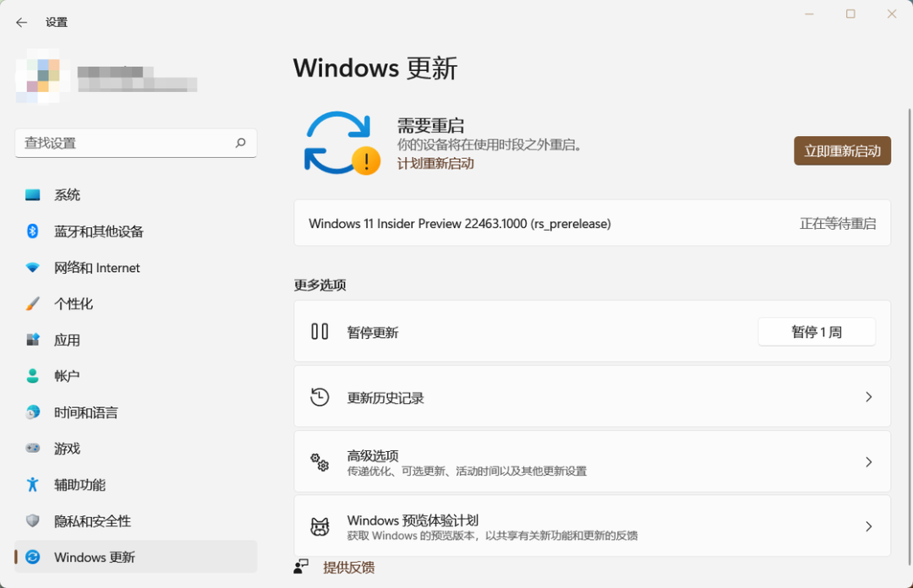The height and width of the screenshot is (588, 913).
Task: Maximize the Settings window
Action: 850,14
